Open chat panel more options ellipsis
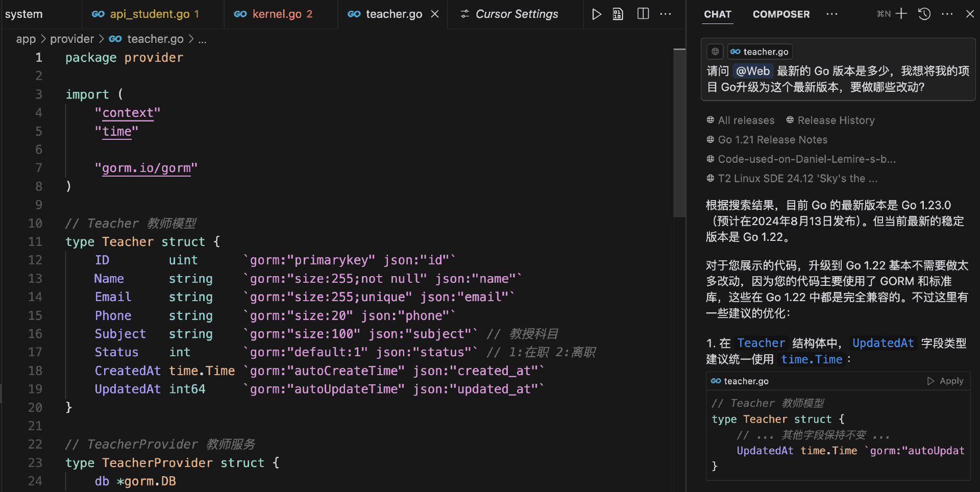The width and height of the screenshot is (980, 492). (x=947, y=14)
